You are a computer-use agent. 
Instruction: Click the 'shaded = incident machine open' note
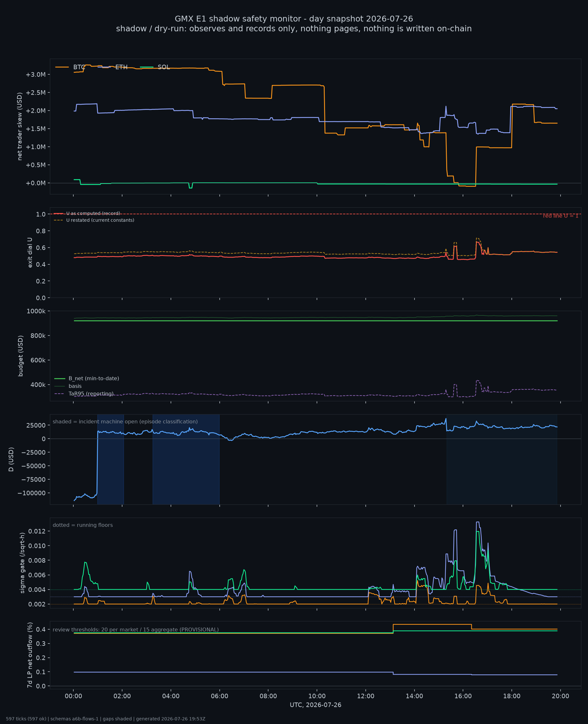[125, 421]
